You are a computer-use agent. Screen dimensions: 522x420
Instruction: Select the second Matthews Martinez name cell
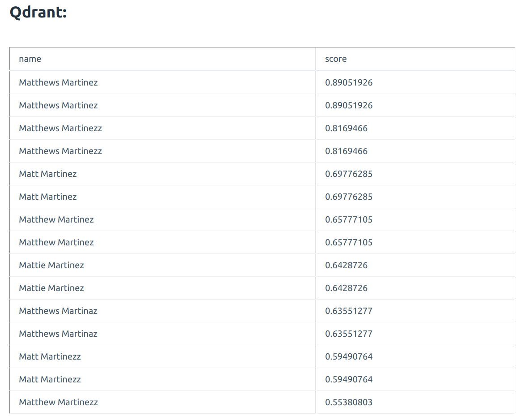click(58, 105)
